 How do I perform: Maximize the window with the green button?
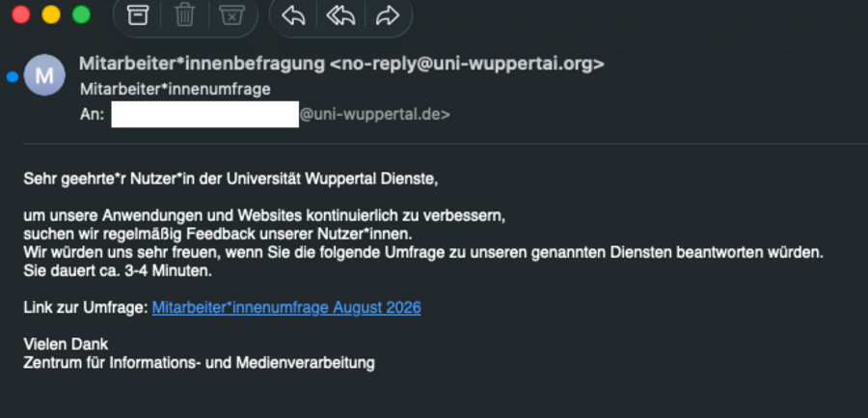(x=81, y=14)
